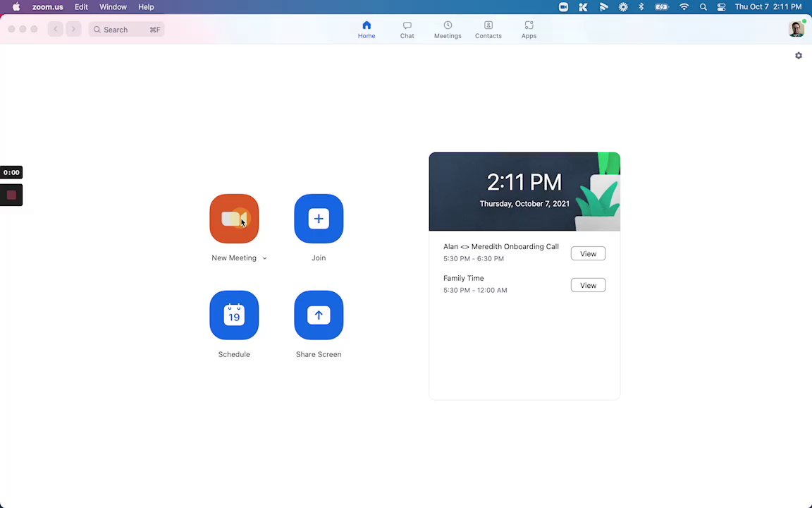Open Bluetooth menu bar icon
This screenshot has height=508, width=812.
click(x=641, y=7)
